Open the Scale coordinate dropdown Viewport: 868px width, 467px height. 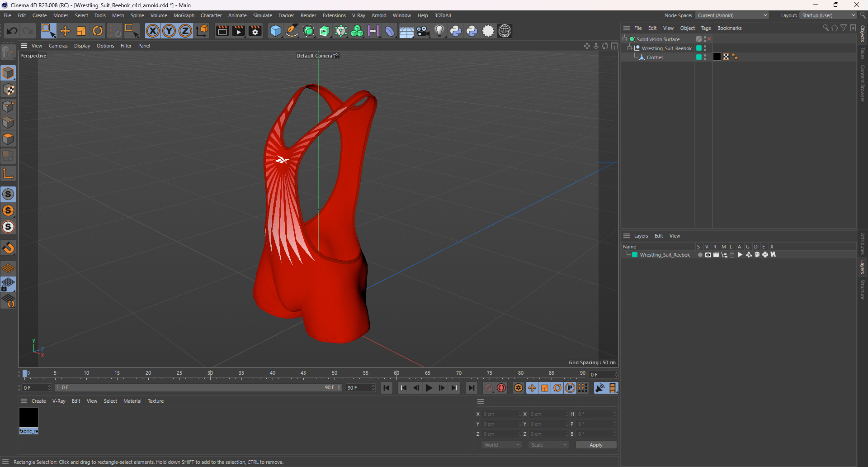(548, 445)
